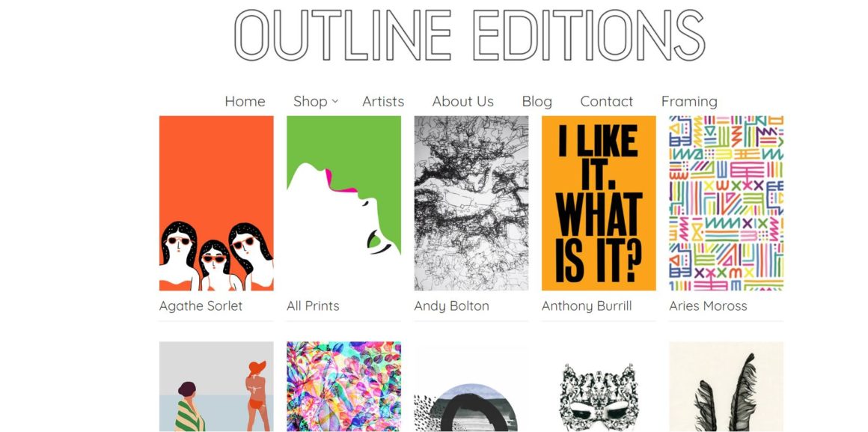This screenshot has height=432, width=868.
Task: Click the Andy Bolton name link
Action: coord(452,305)
